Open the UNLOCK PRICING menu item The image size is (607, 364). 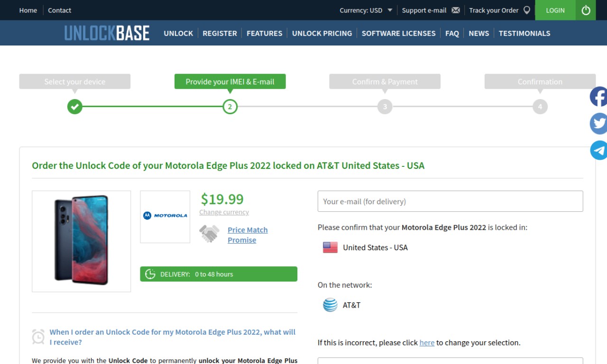[322, 33]
